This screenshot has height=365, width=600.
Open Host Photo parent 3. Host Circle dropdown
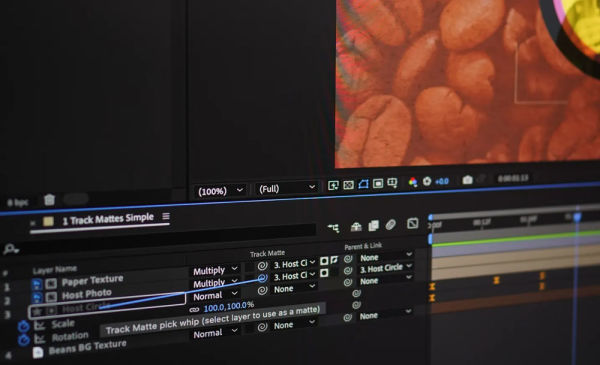[386, 267]
